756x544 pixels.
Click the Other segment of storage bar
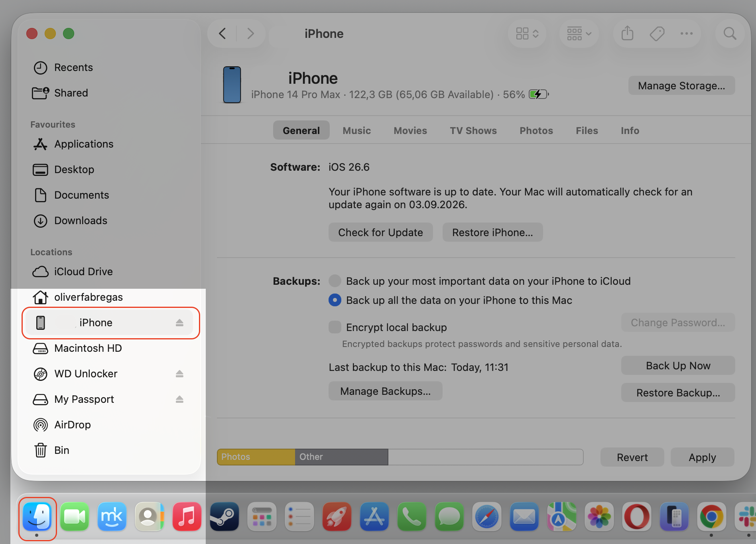tap(341, 457)
